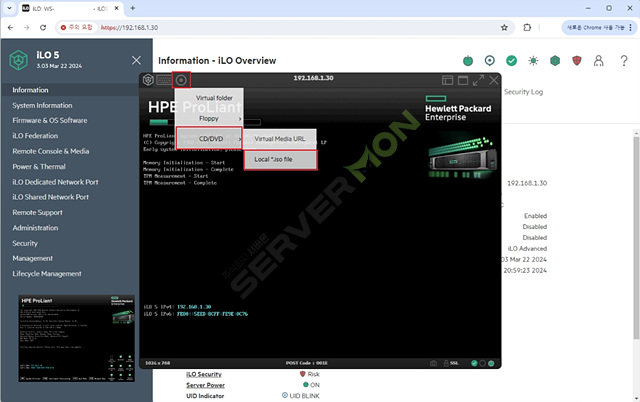Click console window mode square icon
The width and height of the screenshot is (640, 402).
(x=463, y=80)
